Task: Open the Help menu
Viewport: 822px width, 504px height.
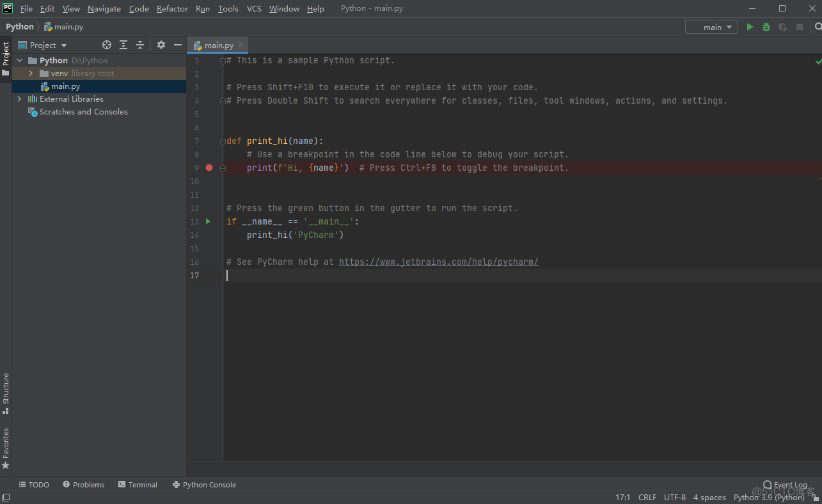Action: tap(315, 8)
